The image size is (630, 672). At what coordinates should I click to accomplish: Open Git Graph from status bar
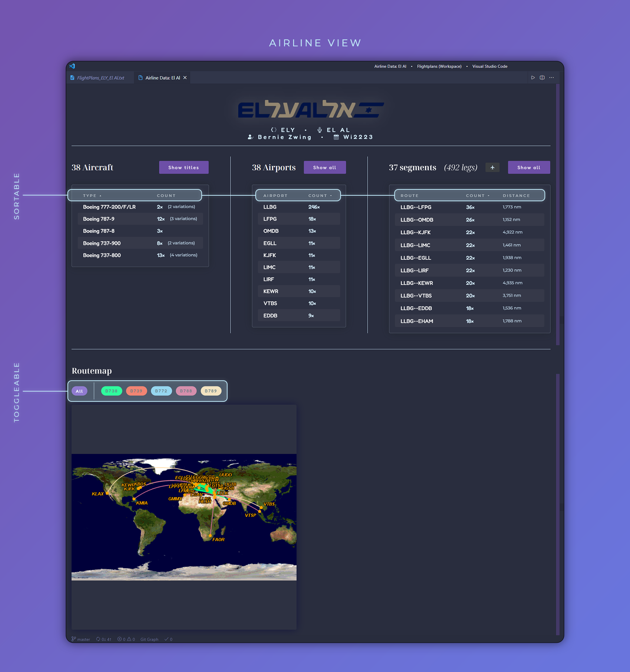pyautogui.click(x=149, y=639)
